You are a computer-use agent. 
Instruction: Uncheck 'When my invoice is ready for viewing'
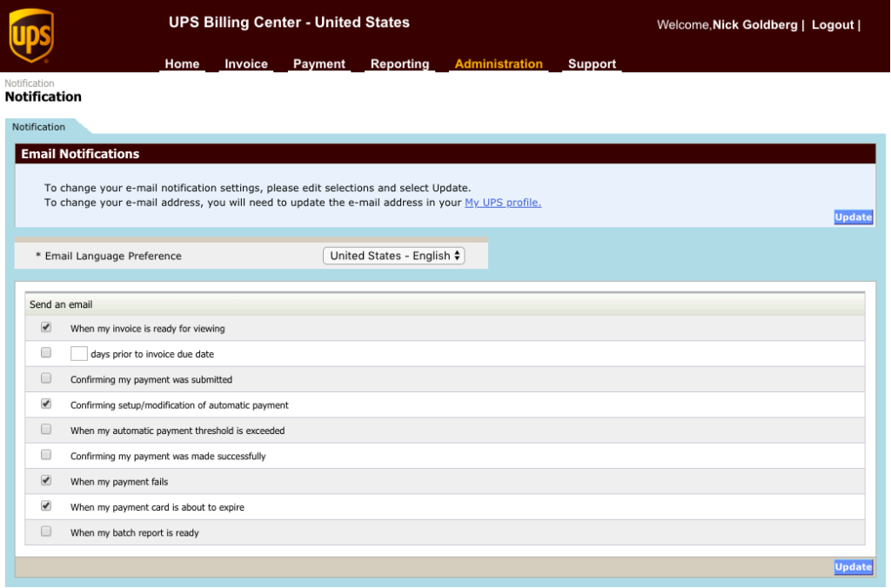coord(46,327)
